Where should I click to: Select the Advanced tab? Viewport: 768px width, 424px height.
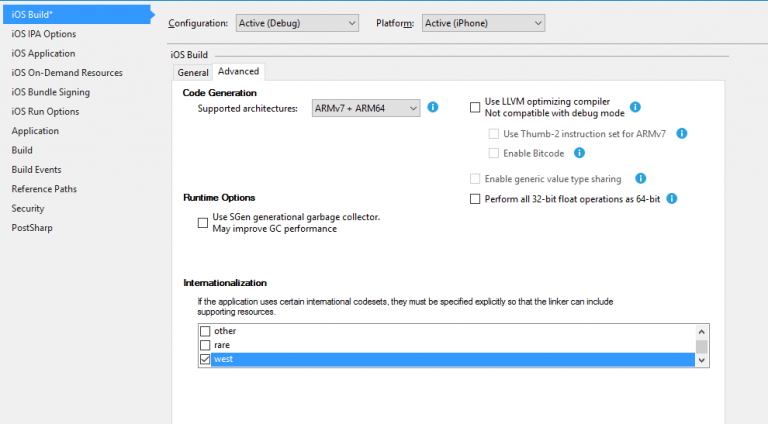click(x=239, y=71)
